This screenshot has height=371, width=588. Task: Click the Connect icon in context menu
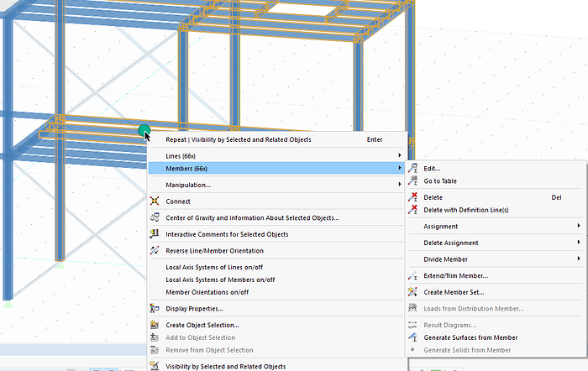pos(155,201)
